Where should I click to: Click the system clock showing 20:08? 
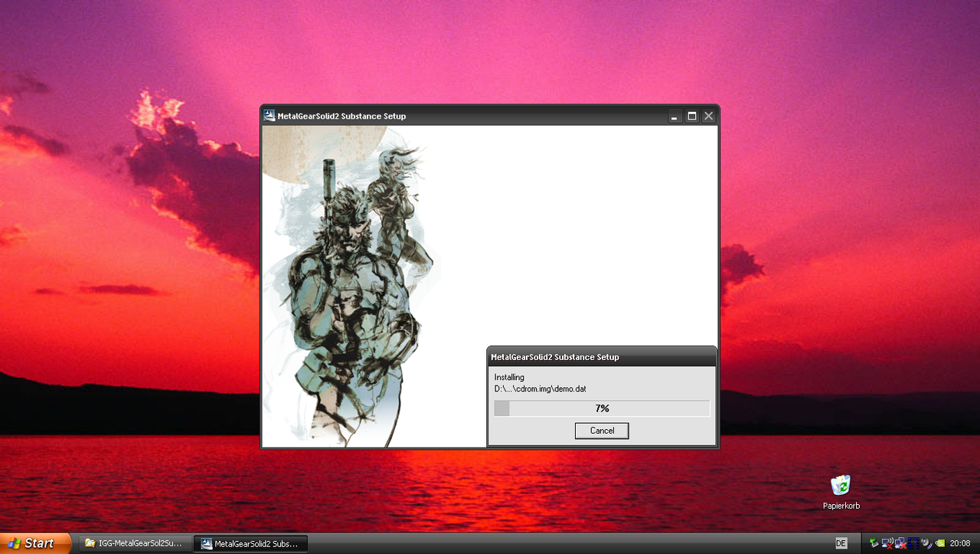pyautogui.click(x=960, y=543)
